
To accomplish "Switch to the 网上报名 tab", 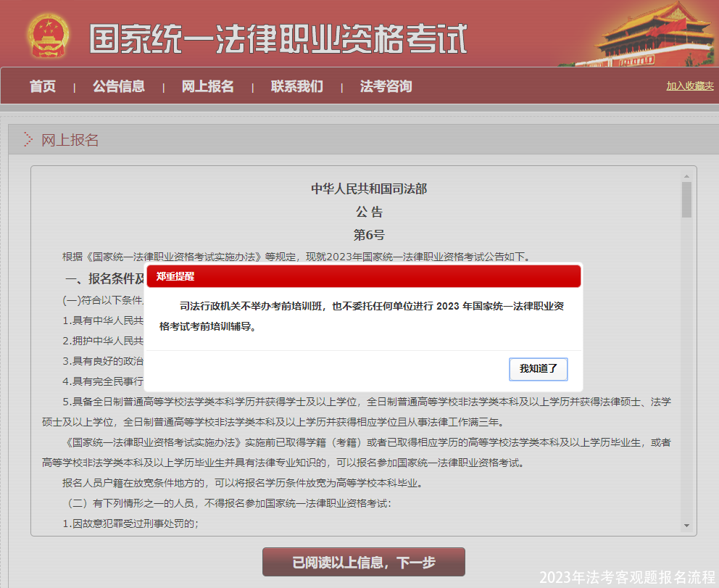I will (x=208, y=86).
